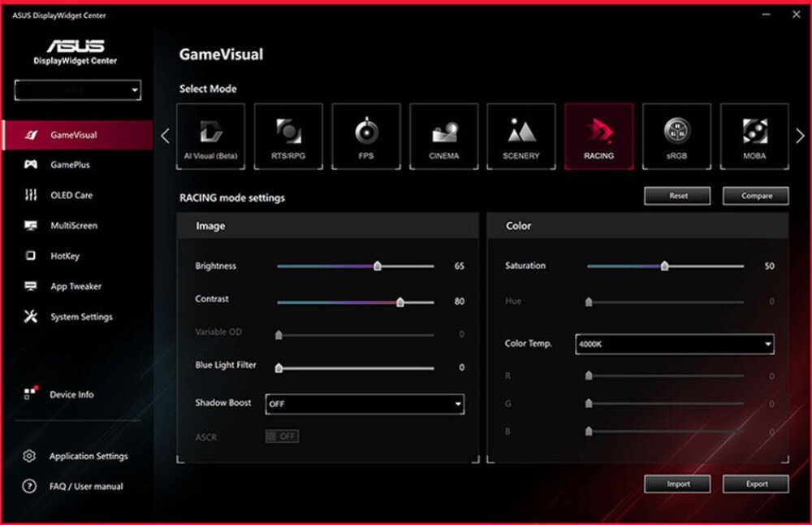Open Device Info from the sidebar
Image resolution: width=812 pixels, height=525 pixels.
pyautogui.click(x=71, y=394)
